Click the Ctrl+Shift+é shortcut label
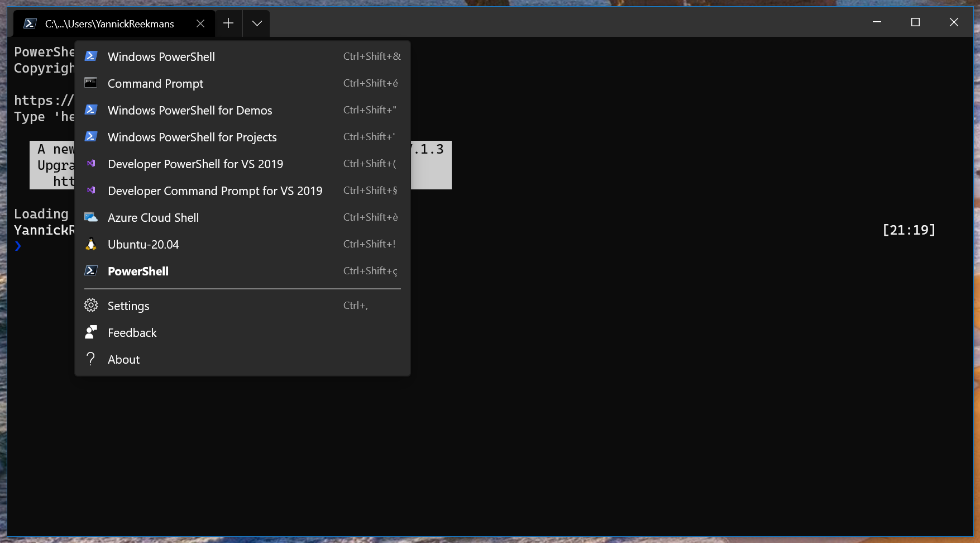Image resolution: width=980 pixels, height=543 pixels. coord(371,83)
